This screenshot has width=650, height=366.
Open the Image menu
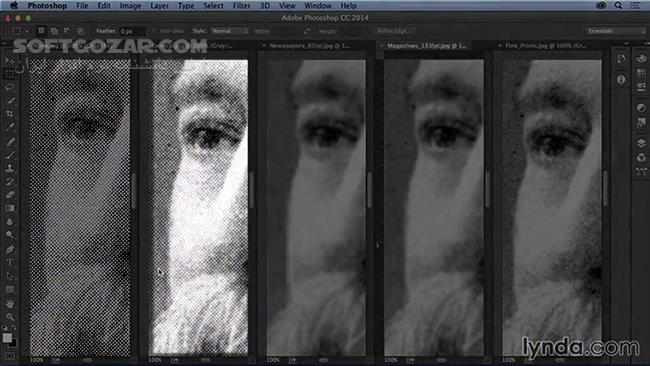(130, 6)
